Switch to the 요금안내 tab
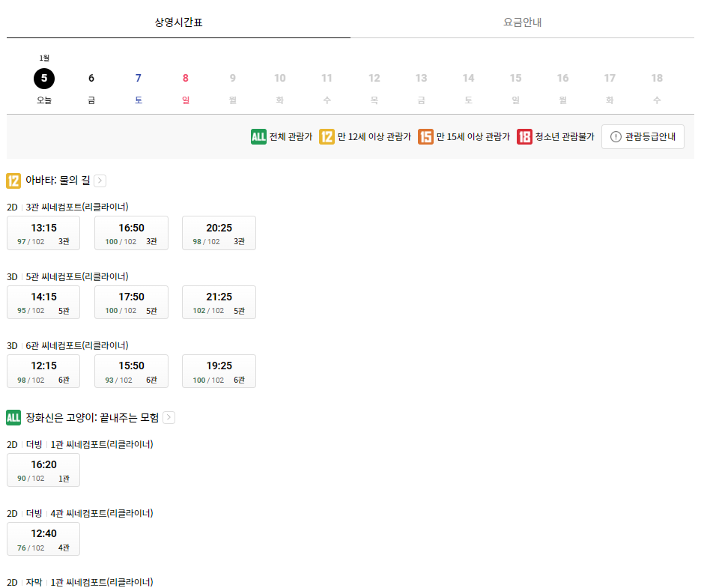Viewport: 707px width, 588px height. click(x=524, y=22)
